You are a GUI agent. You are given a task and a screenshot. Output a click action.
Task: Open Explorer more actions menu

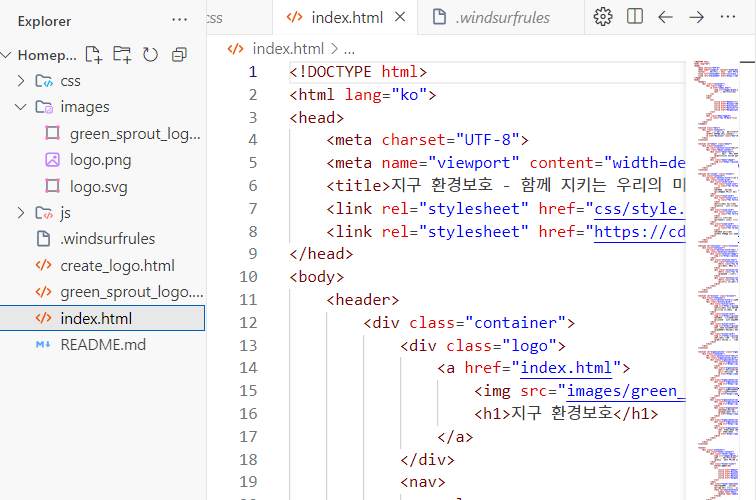[x=179, y=20]
